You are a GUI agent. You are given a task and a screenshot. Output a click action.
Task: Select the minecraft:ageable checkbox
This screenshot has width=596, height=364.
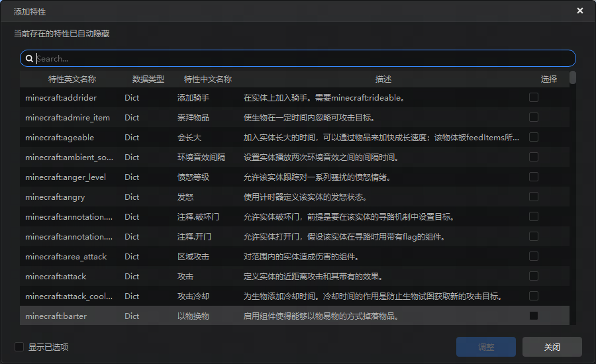(533, 137)
